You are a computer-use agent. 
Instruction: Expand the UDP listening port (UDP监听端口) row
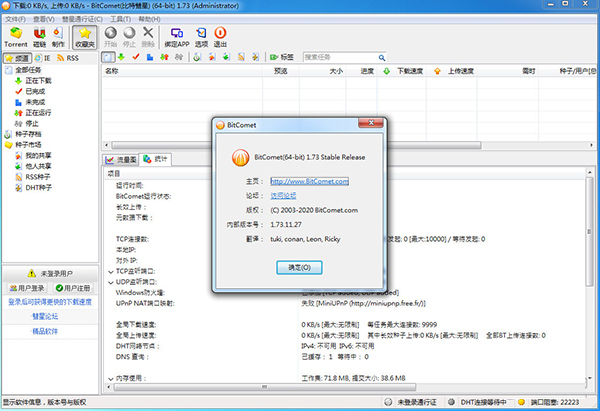click(x=109, y=281)
